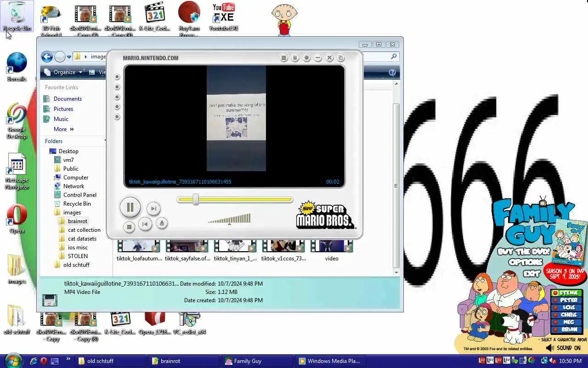The width and height of the screenshot is (588, 368).
Task: Click the Explorer help question mark icon
Action: pyautogui.click(x=392, y=72)
